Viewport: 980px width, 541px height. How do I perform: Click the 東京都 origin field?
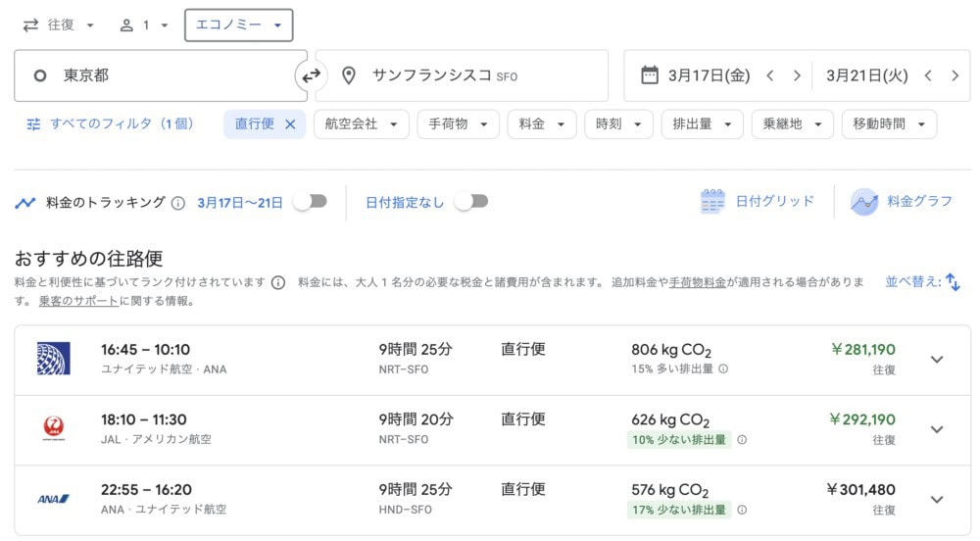click(x=161, y=75)
